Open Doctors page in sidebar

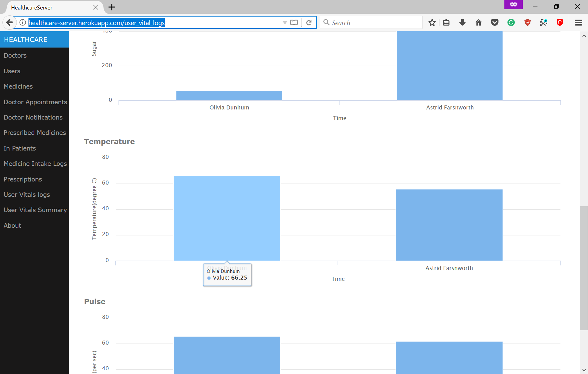click(x=15, y=55)
